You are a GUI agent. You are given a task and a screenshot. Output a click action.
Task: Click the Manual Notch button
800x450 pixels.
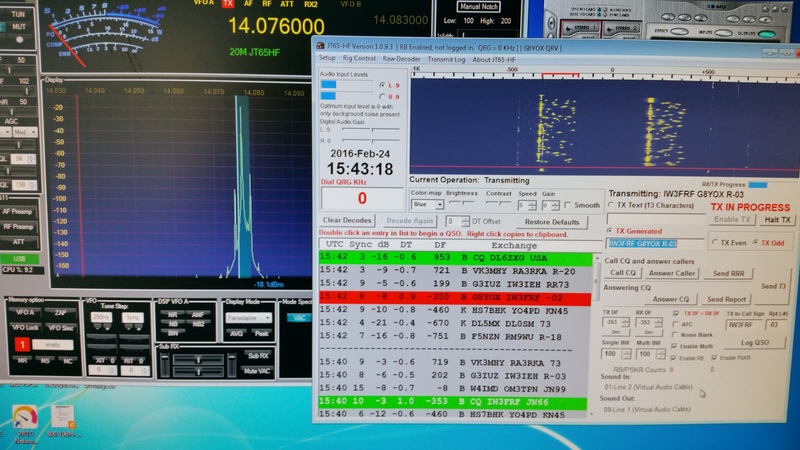(x=478, y=7)
